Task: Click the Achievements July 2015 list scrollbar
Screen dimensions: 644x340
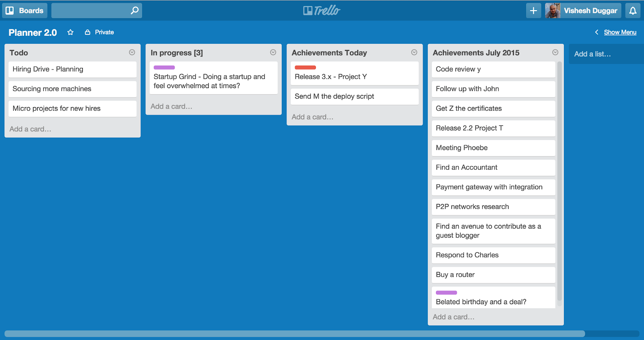Action: click(559, 181)
